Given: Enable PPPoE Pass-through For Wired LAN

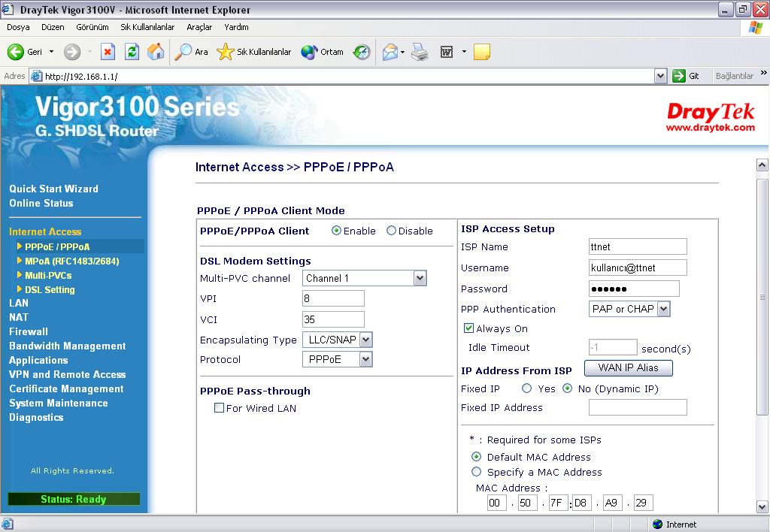Looking at the screenshot, I should coord(219,408).
